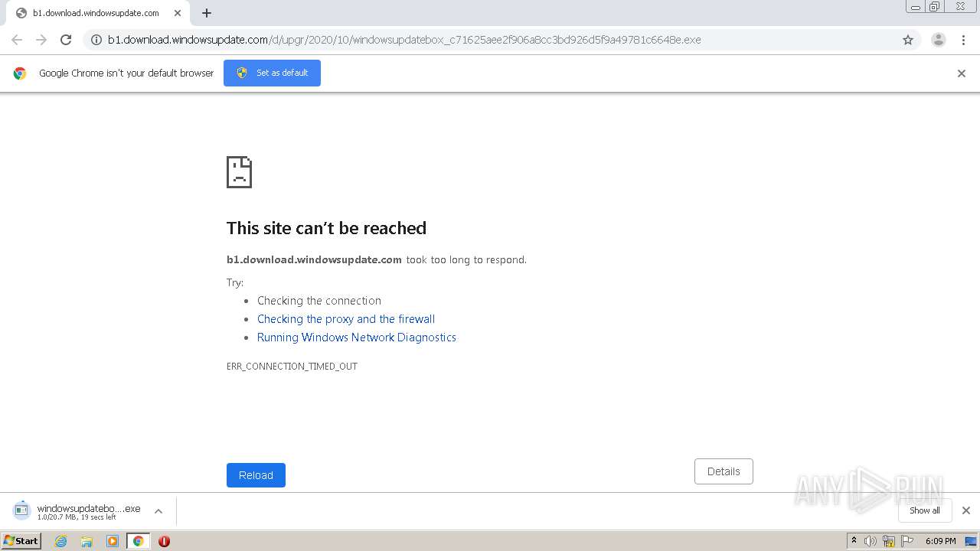Click the Details button
Viewport: 980px width, 551px height.
click(724, 471)
